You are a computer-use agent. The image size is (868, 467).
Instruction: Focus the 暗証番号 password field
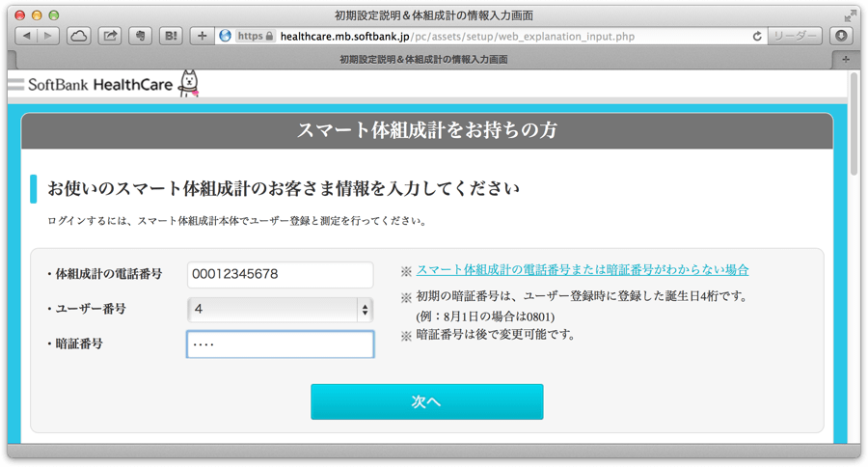pos(280,344)
